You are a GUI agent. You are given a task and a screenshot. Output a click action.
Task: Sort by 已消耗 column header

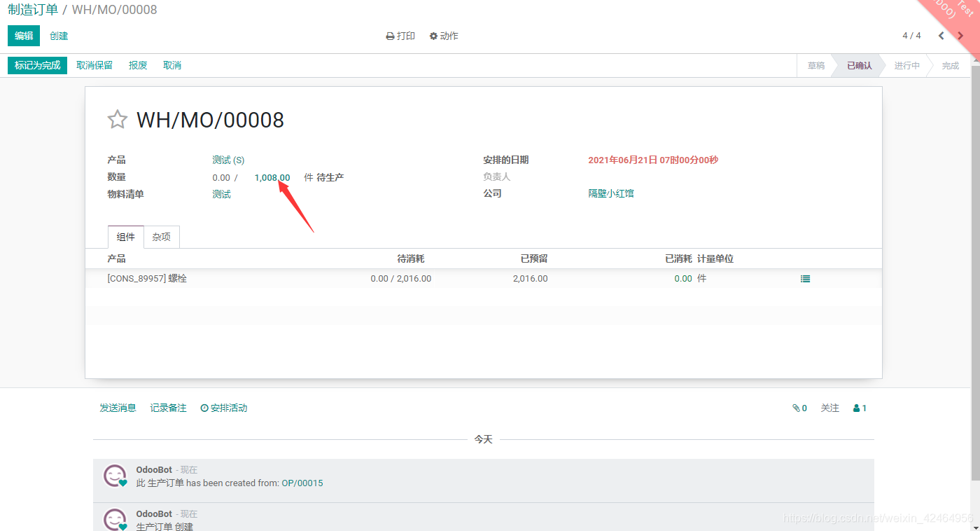click(x=678, y=258)
